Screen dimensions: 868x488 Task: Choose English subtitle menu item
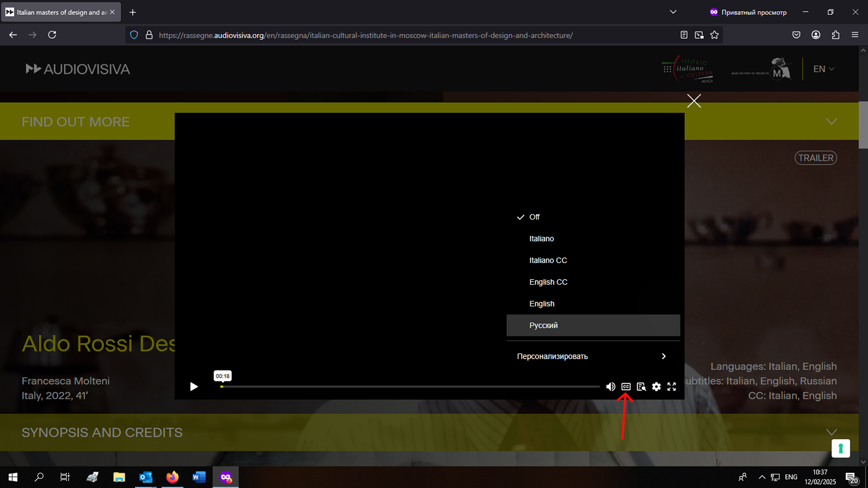tap(542, 304)
